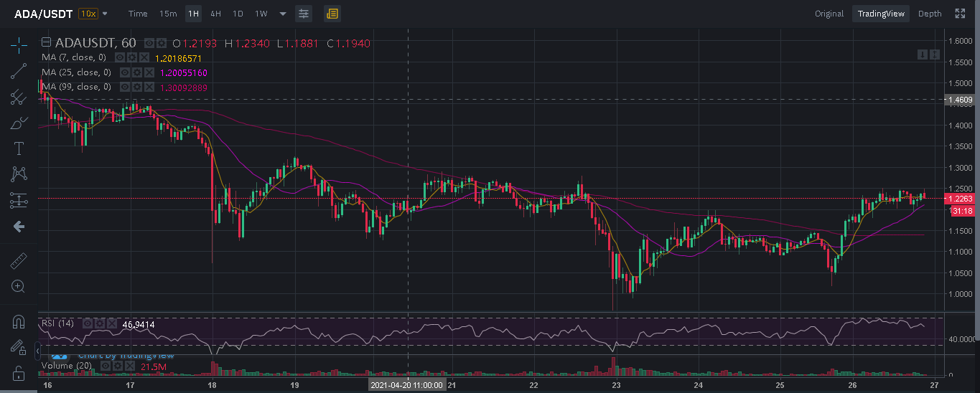This screenshot has height=393, width=980.
Task: Switch to Time line chart view
Action: point(138,14)
